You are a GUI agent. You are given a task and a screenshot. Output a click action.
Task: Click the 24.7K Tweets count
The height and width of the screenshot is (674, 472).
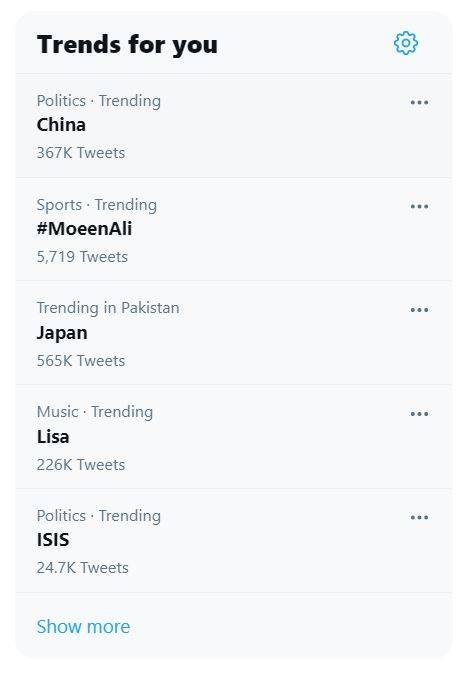[x=83, y=568]
